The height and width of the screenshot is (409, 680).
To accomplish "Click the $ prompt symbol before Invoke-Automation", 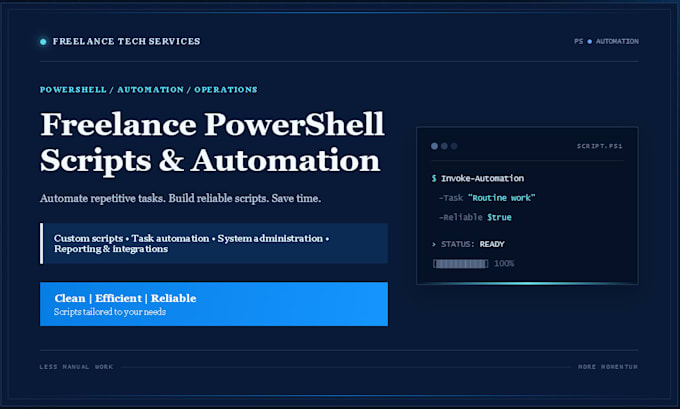I will [434, 178].
